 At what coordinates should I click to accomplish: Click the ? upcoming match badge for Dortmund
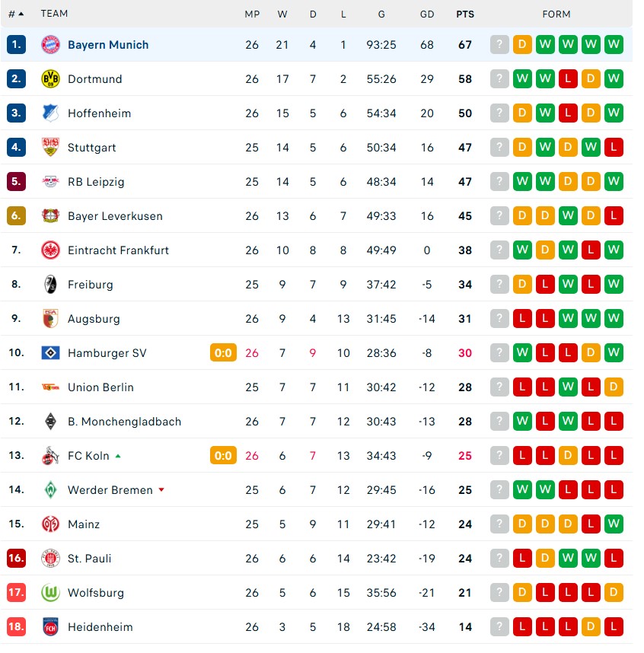point(499,78)
